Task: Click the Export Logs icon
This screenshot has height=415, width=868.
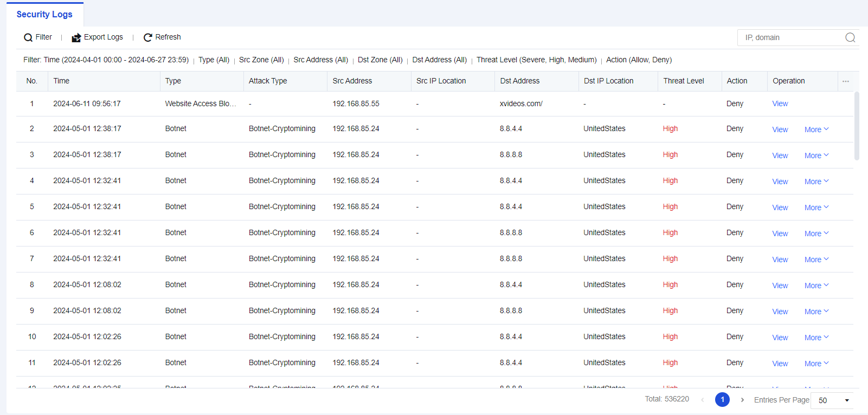Action: coord(76,37)
